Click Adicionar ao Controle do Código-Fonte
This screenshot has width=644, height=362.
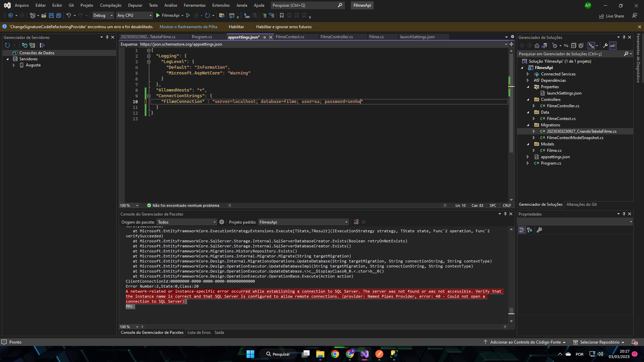tap(525, 342)
